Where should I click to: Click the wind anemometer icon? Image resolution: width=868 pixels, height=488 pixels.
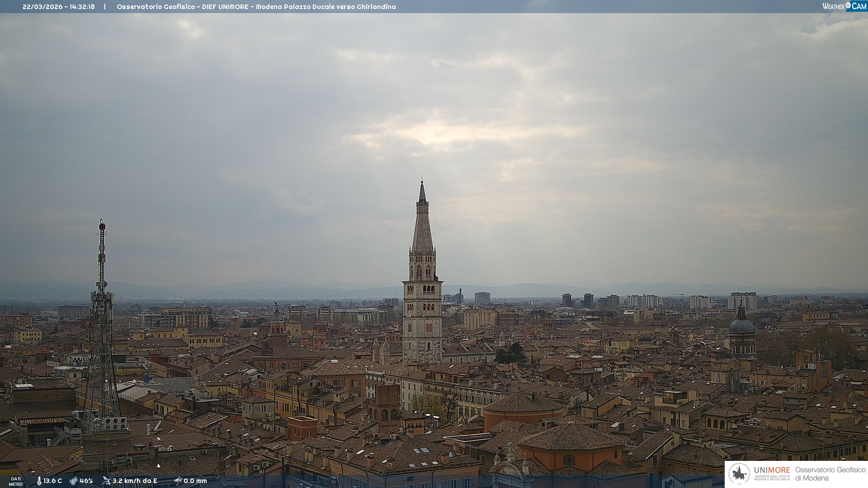tap(107, 481)
